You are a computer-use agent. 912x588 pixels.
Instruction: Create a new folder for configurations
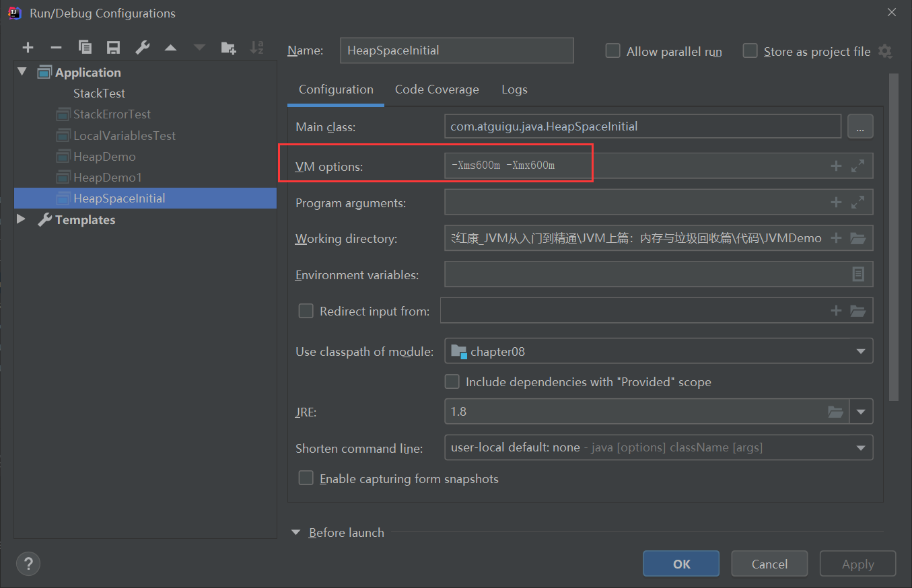229,48
